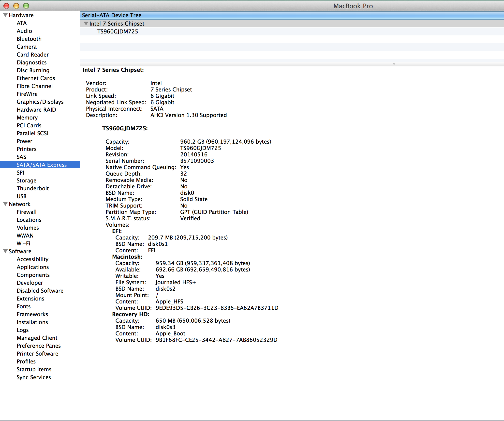Show Graphics/Displays information

[40, 102]
